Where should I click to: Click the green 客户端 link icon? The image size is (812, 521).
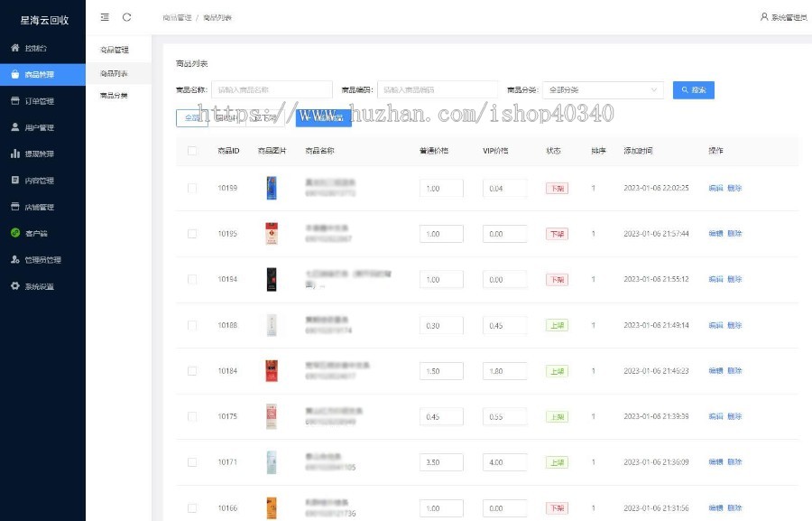(15, 233)
